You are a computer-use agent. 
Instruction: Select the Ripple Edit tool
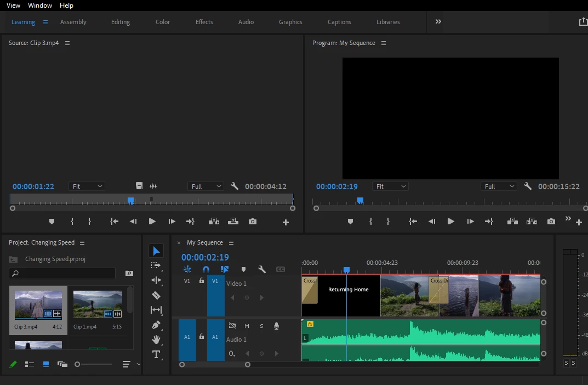pyautogui.click(x=156, y=280)
